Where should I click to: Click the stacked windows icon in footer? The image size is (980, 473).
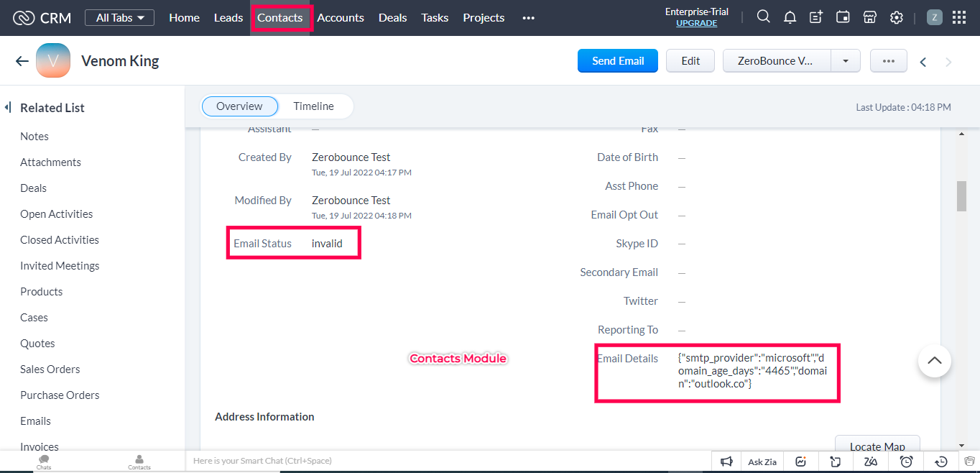click(970, 461)
